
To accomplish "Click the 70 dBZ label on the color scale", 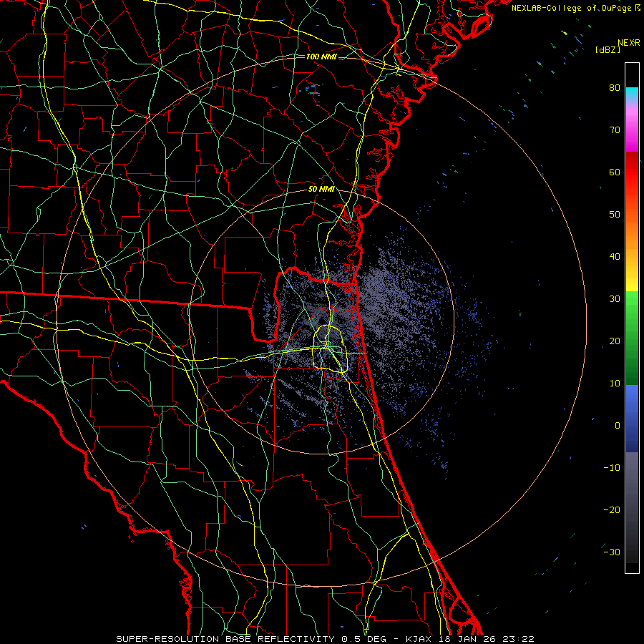I will 615,130.
